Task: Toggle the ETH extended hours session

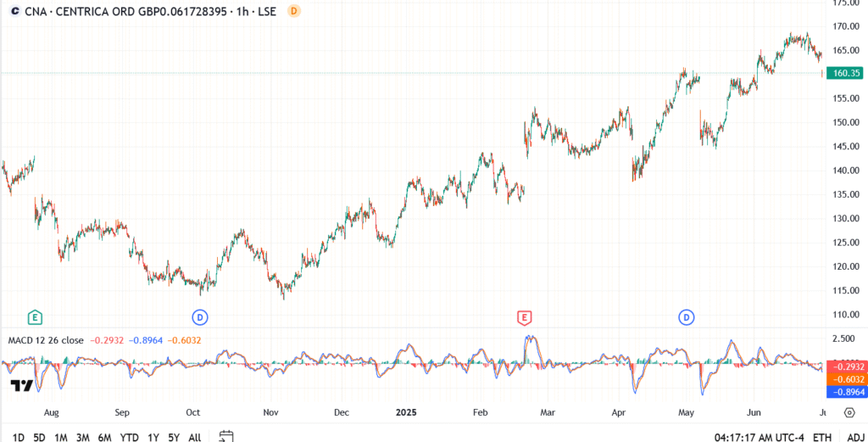Action: point(822,437)
